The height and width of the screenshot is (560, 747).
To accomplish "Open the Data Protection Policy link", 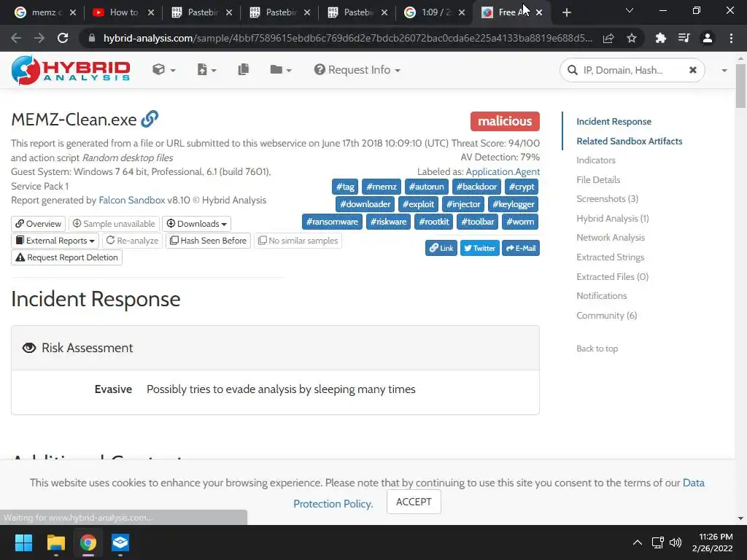I will tap(498, 493).
